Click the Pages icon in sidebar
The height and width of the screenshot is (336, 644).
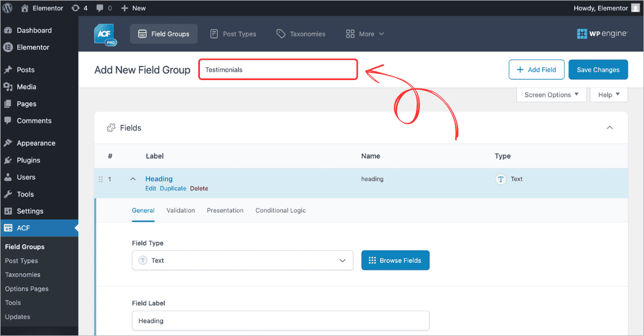point(8,104)
